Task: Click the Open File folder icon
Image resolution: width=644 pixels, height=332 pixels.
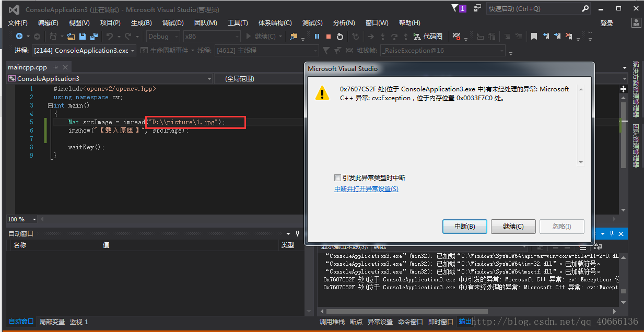Action: point(71,37)
